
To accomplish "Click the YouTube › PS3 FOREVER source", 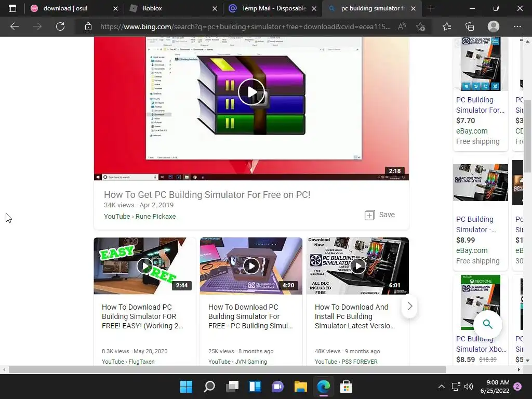I will click(x=346, y=362).
